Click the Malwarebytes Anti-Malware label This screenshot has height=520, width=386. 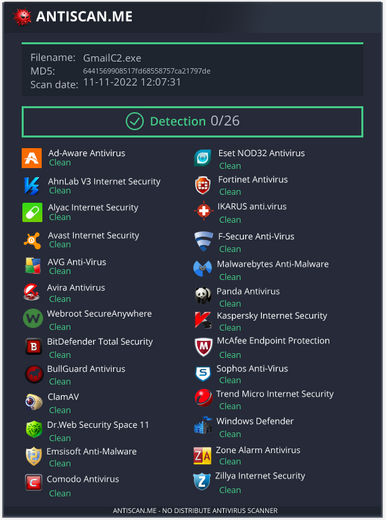pyautogui.click(x=273, y=264)
